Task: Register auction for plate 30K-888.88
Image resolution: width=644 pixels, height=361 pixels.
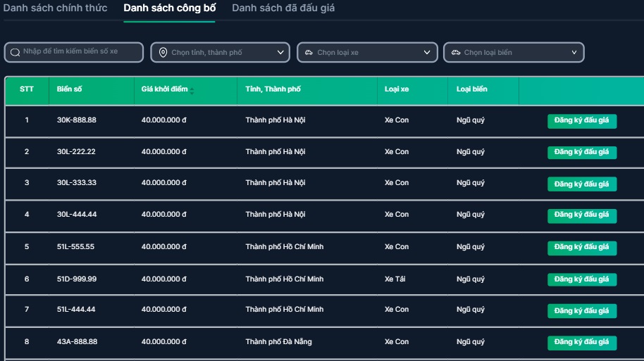Action: click(582, 121)
